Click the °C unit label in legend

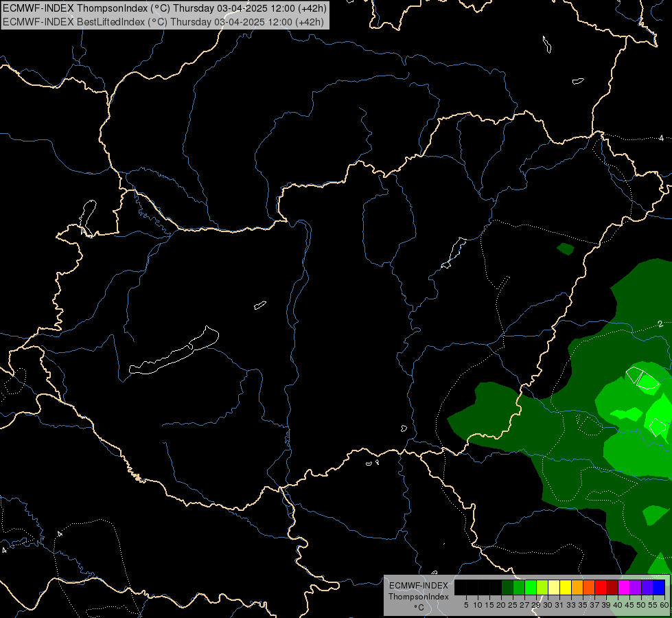[x=419, y=608]
